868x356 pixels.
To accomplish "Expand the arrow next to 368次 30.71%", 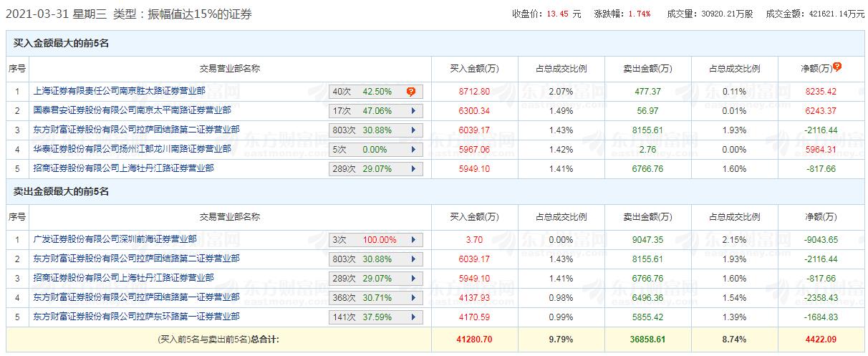I will point(413,297).
